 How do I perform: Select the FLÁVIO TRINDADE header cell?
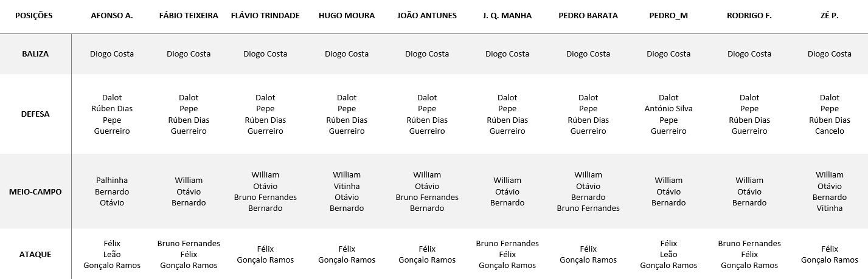(x=265, y=16)
